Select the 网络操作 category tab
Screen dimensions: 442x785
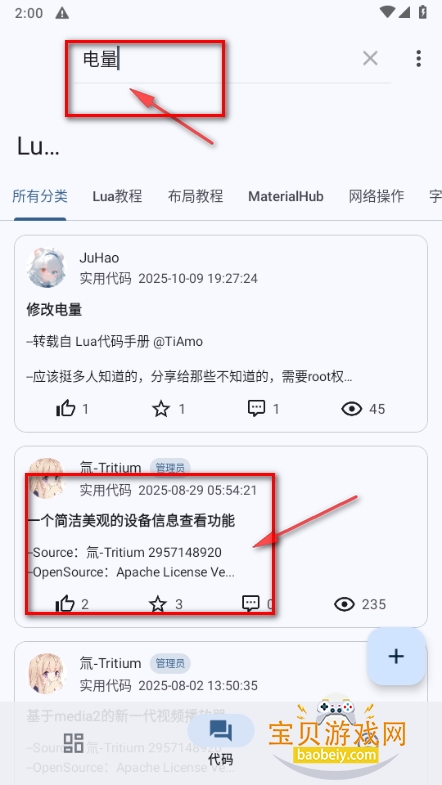(x=376, y=196)
